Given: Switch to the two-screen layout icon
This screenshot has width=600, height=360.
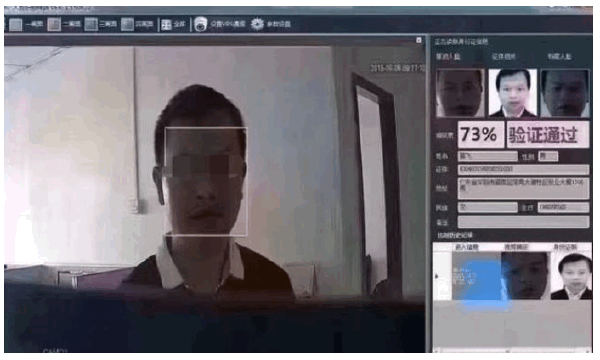Looking at the screenshot, I should (54, 24).
